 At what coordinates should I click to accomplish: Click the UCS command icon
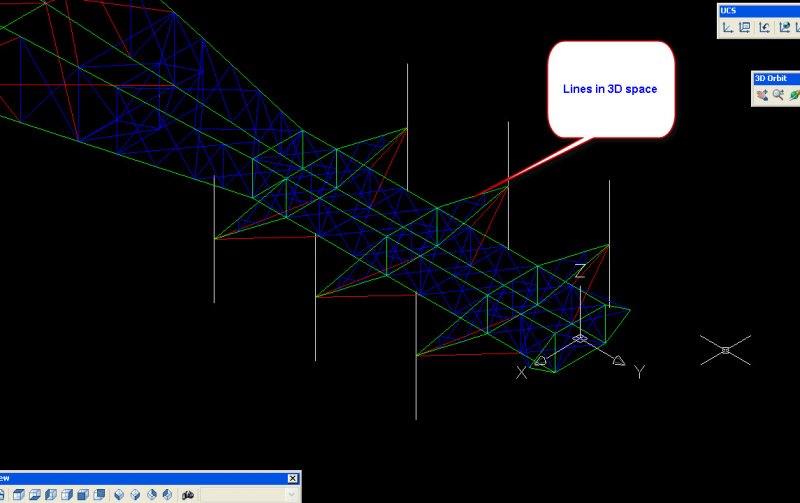click(x=728, y=28)
